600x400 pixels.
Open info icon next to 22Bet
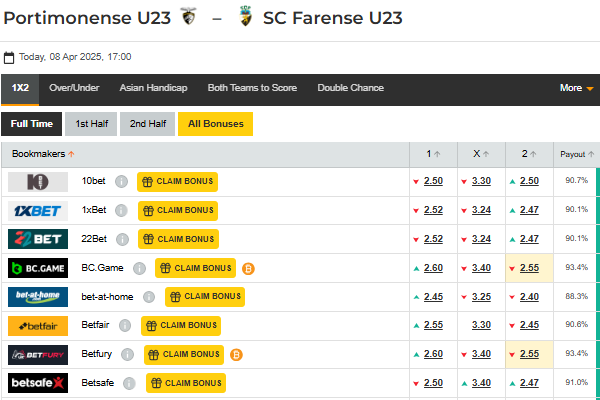coord(121,239)
